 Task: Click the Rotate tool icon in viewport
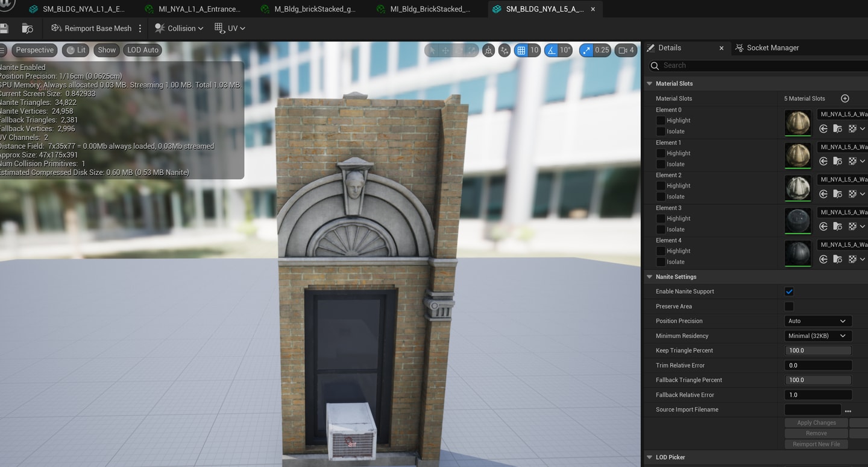459,51
